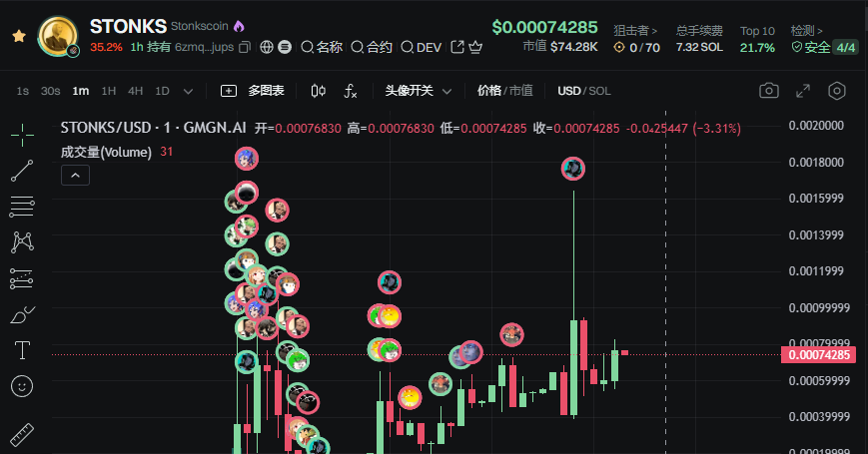Click the 总手续费 7.32 SOL stat

pos(699,39)
